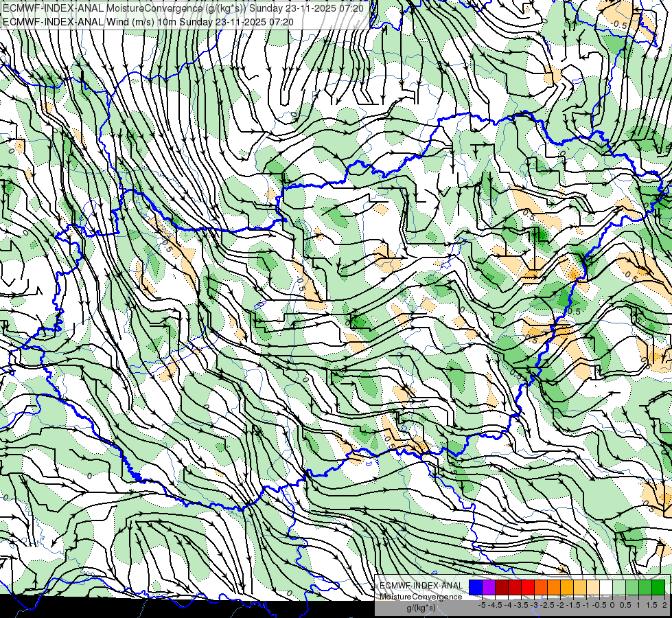Image resolution: width=672 pixels, height=618 pixels.
Task: Click the -4 tick label in the legend
Action: [508, 605]
